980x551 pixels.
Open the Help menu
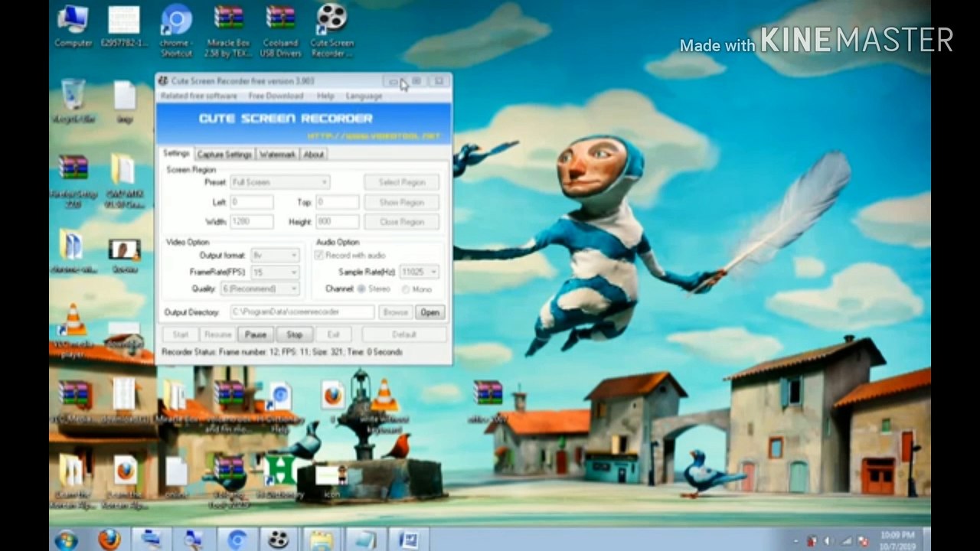click(x=325, y=96)
